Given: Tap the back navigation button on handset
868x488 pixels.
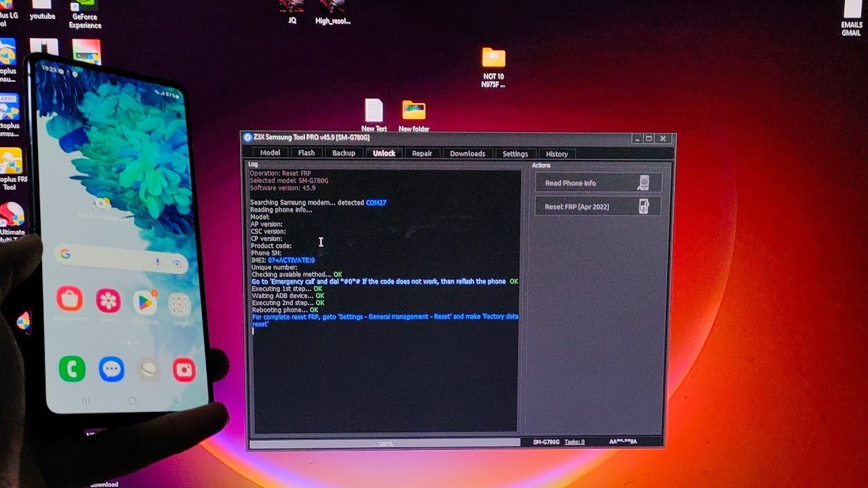Looking at the screenshot, I should [x=176, y=401].
